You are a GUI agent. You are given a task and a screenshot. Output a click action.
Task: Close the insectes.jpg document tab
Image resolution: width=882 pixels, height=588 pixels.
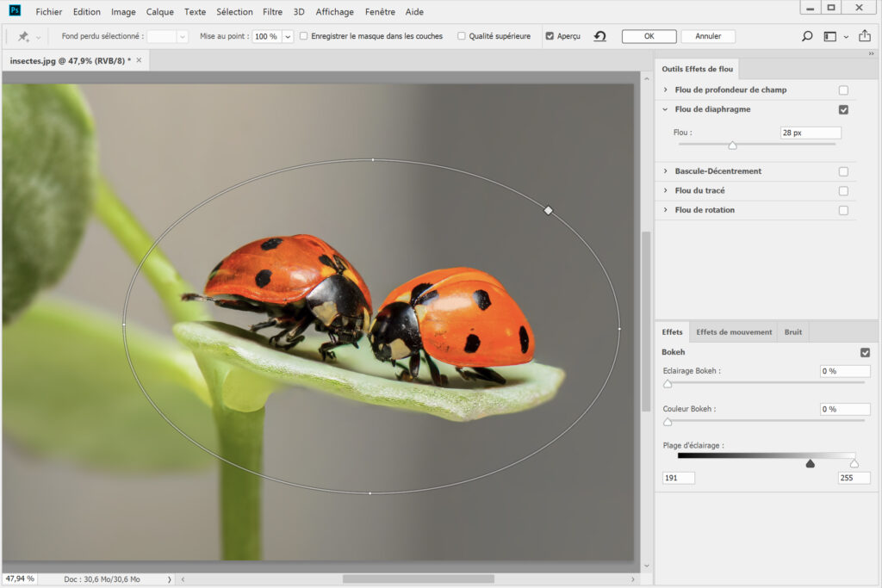coord(139,60)
